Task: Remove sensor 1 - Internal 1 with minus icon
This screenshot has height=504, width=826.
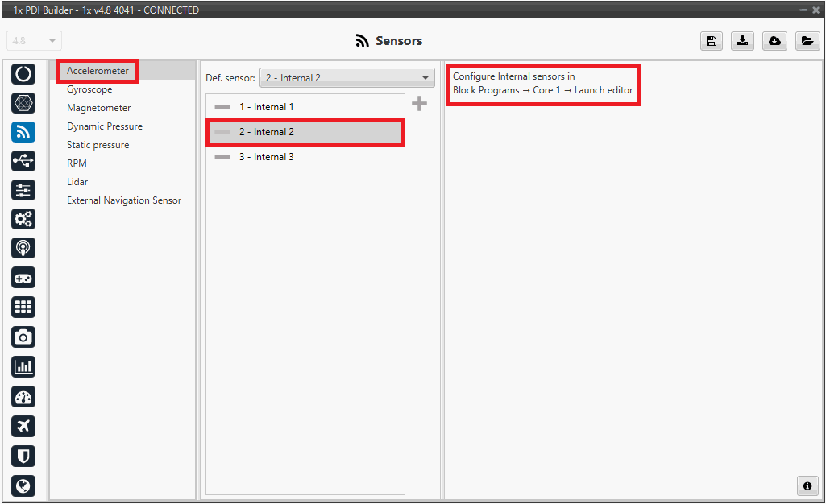Action: coord(222,107)
